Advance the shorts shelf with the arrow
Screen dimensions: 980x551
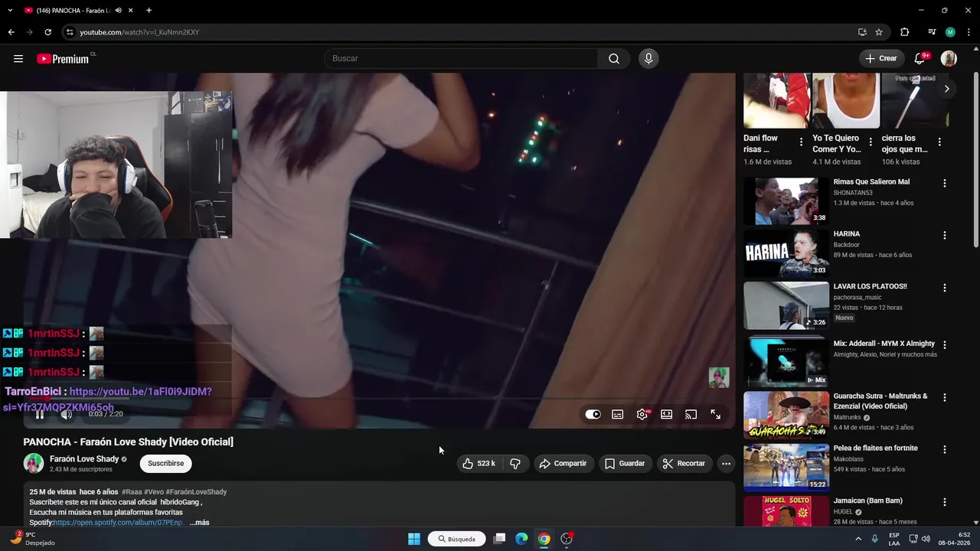point(946,89)
